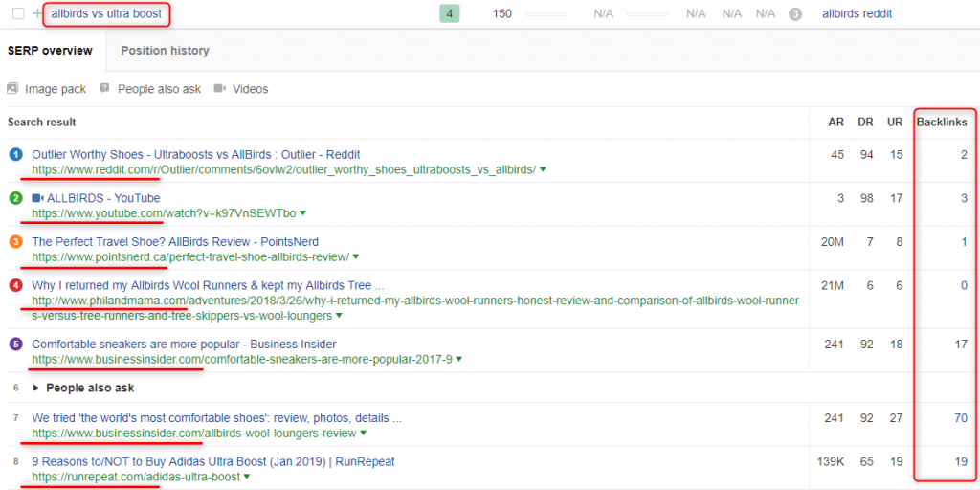Click the AR column header
This screenshot has width=980, height=490.
[x=836, y=122]
